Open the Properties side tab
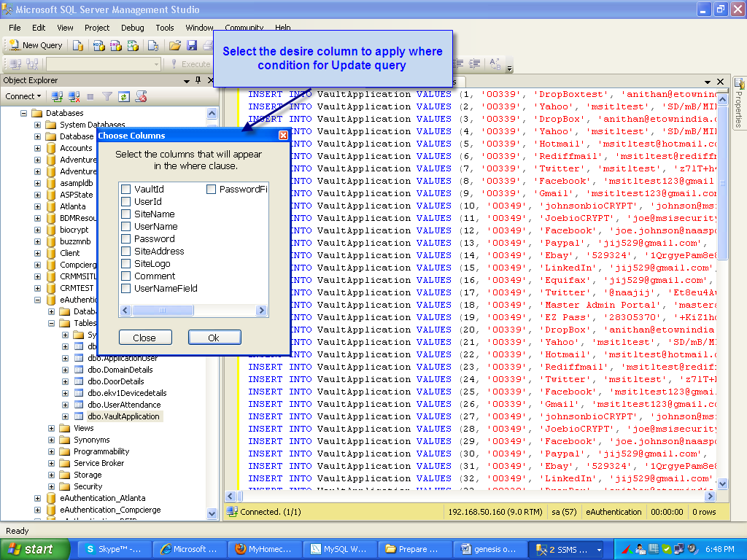 click(739, 104)
